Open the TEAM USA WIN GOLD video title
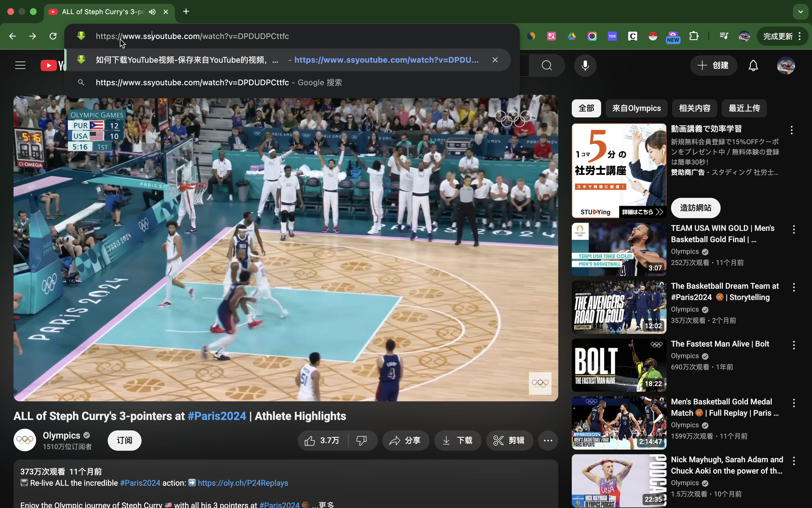 click(x=722, y=234)
